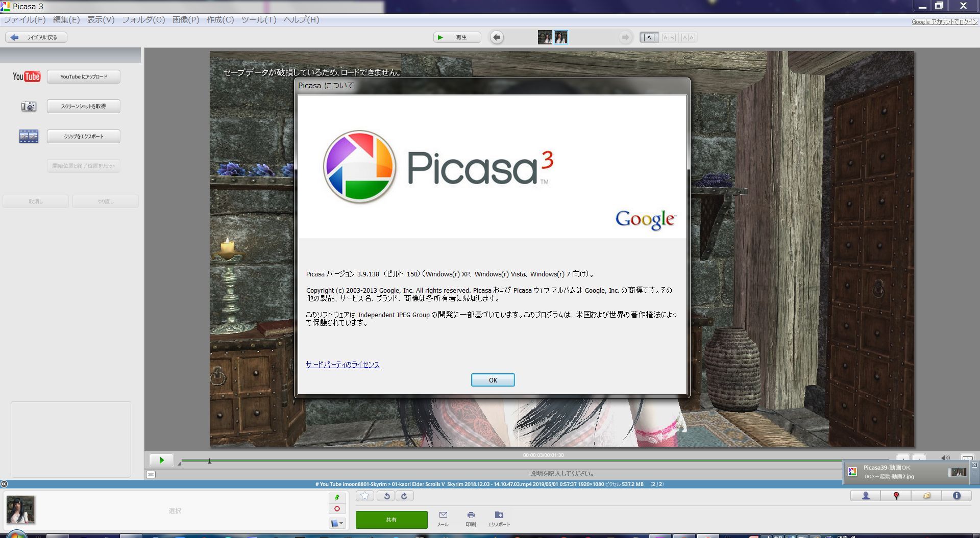Click the playhead marker on timeline

(209, 460)
